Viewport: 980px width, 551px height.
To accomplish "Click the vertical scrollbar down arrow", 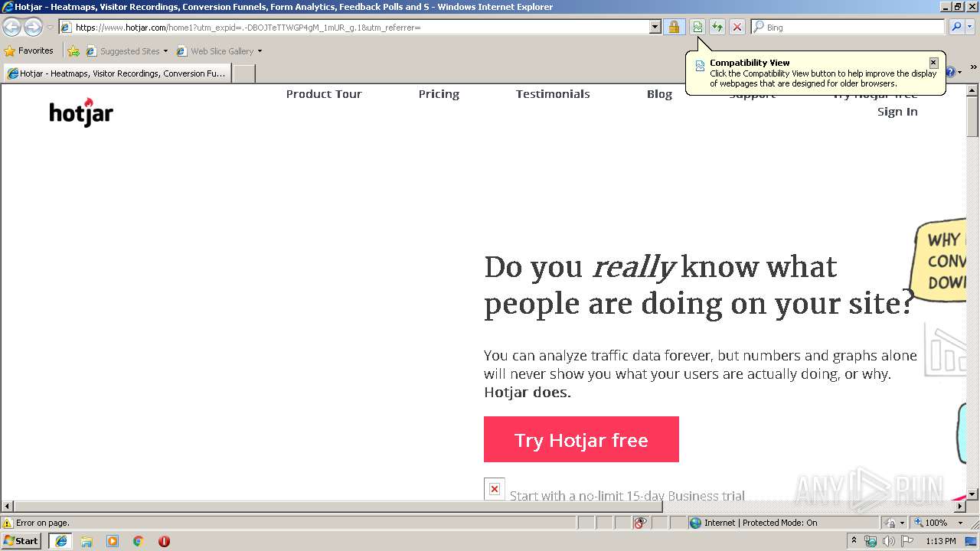I will [972, 494].
